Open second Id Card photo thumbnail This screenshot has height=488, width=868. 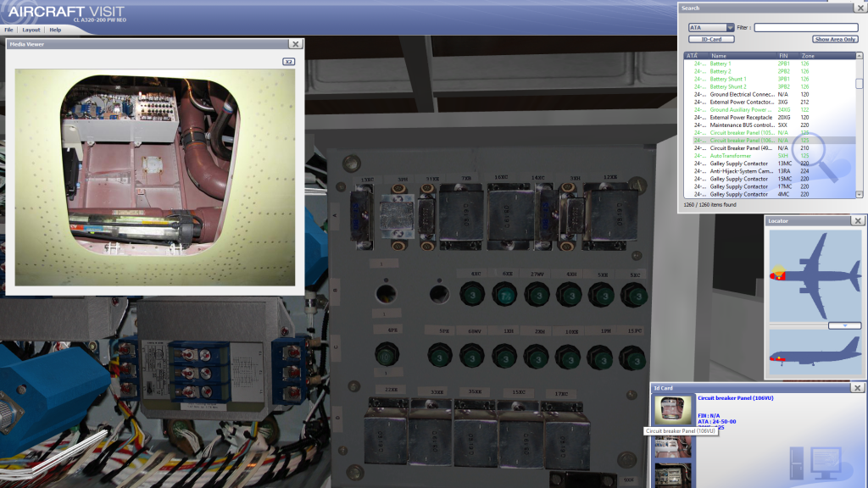tap(673, 447)
